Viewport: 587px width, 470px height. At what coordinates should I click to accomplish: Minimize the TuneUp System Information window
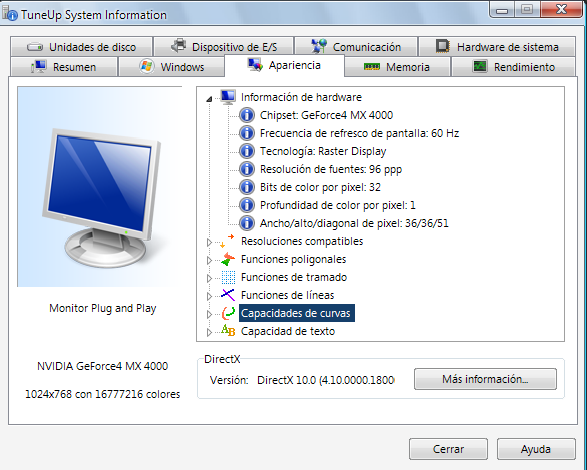click(x=502, y=10)
